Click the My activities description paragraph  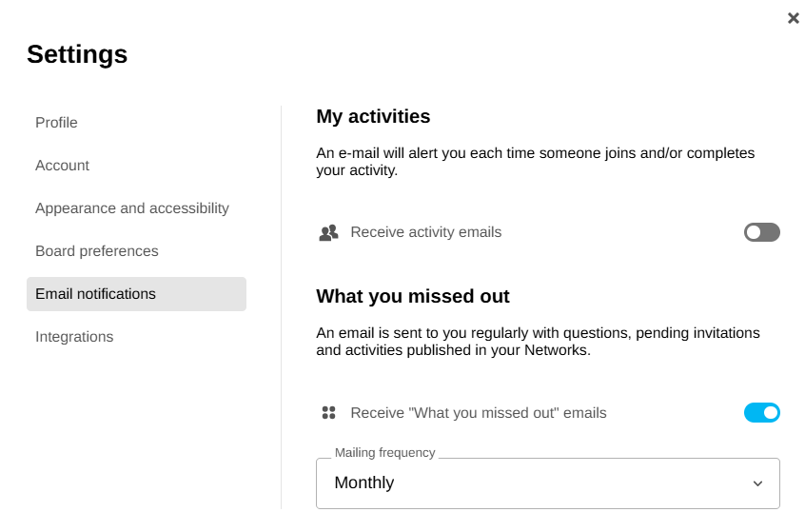tap(535, 162)
